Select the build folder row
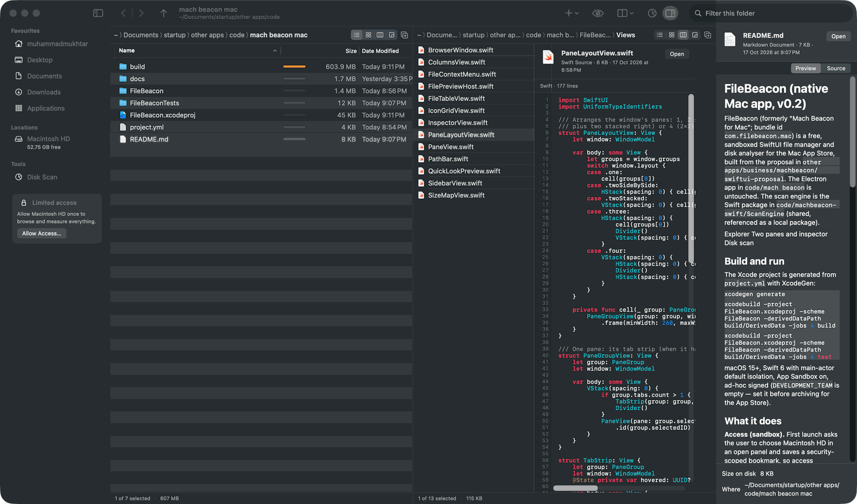The image size is (857, 504). point(261,67)
